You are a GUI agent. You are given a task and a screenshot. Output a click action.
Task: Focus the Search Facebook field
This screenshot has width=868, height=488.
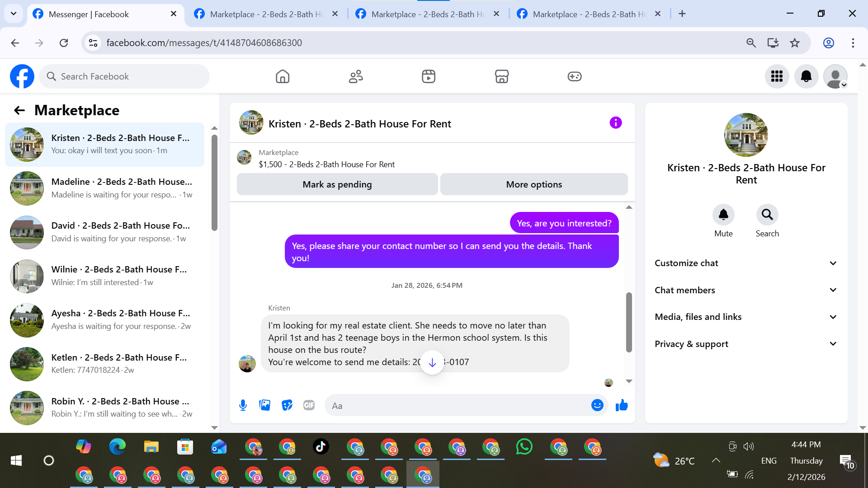point(124,76)
